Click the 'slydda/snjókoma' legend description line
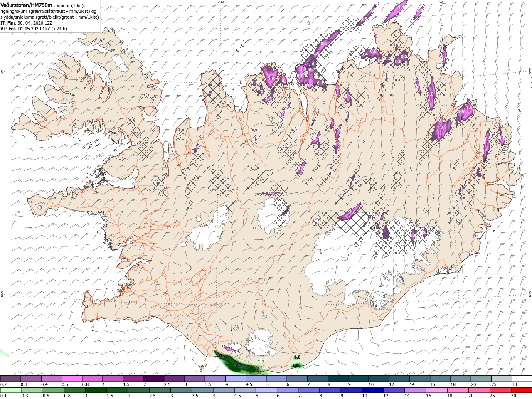Viewport: 532px width, 399px height. tap(49, 17)
